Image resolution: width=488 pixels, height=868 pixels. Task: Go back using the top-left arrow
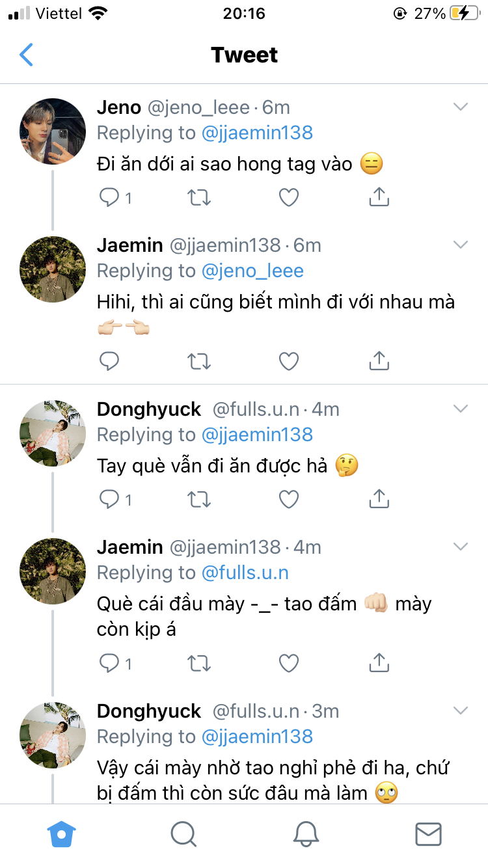[26, 55]
